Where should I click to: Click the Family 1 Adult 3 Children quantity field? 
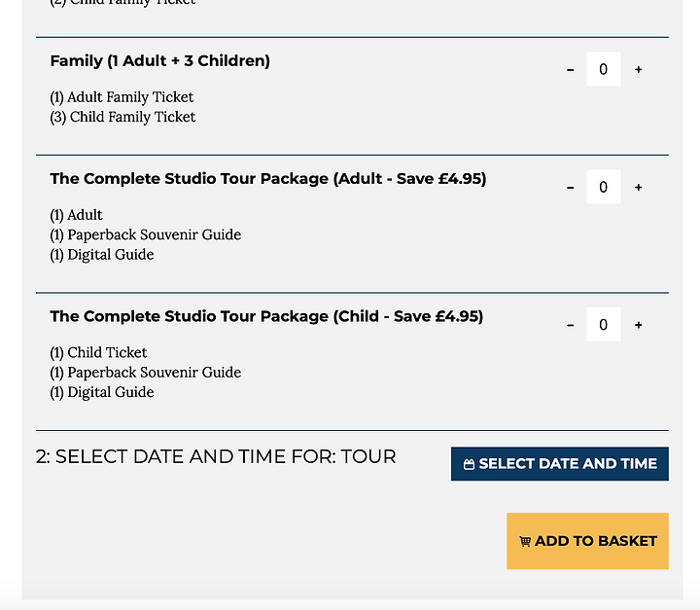(603, 69)
